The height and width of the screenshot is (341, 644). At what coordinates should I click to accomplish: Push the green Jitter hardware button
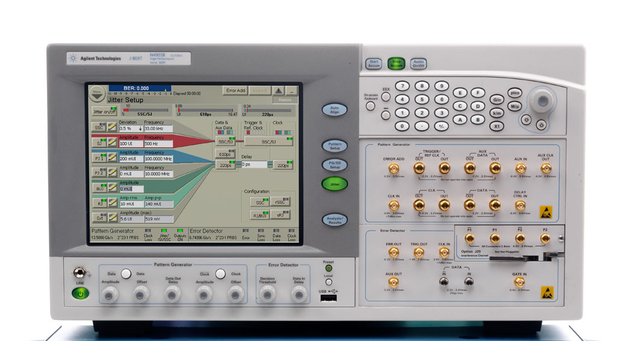(335, 184)
